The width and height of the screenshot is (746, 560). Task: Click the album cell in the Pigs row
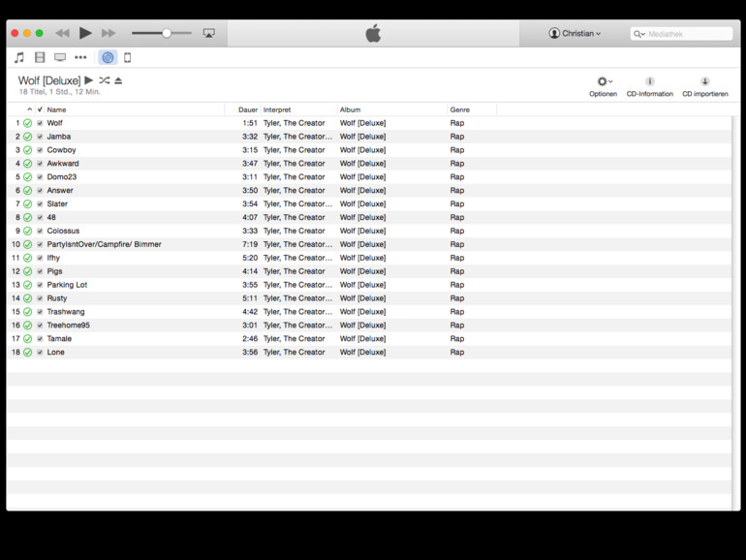[x=362, y=271]
